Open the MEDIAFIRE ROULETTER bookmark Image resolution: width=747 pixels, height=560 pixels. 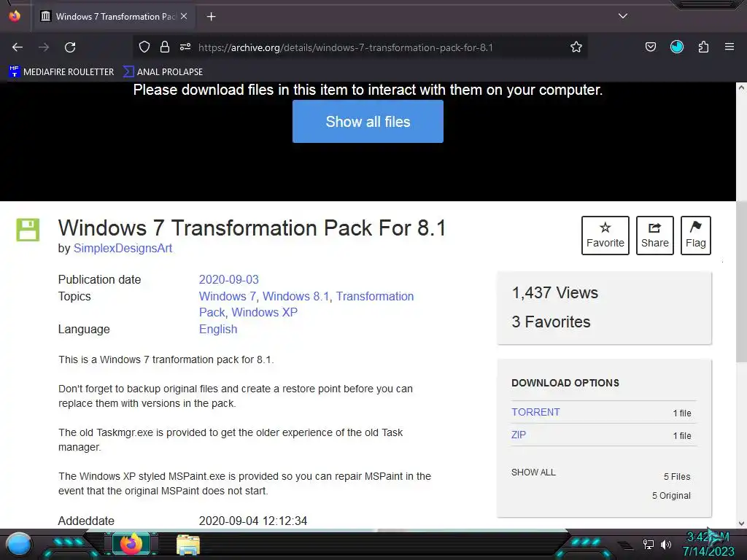click(61, 72)
